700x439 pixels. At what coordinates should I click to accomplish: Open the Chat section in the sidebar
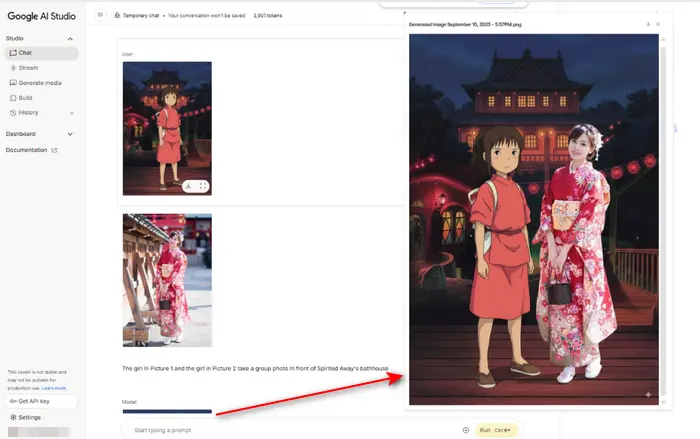click(42, 53)
